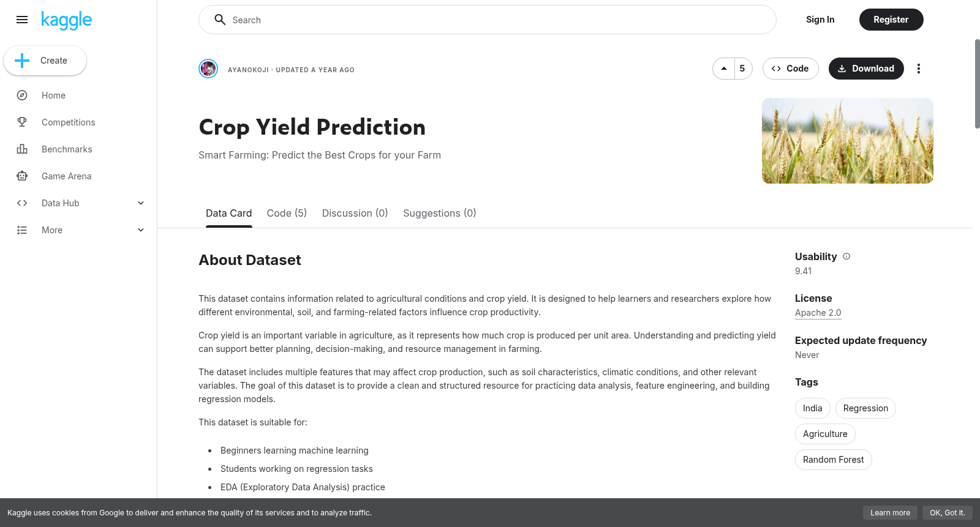Expand the Data Hub menu chevron

click(141, 203)
